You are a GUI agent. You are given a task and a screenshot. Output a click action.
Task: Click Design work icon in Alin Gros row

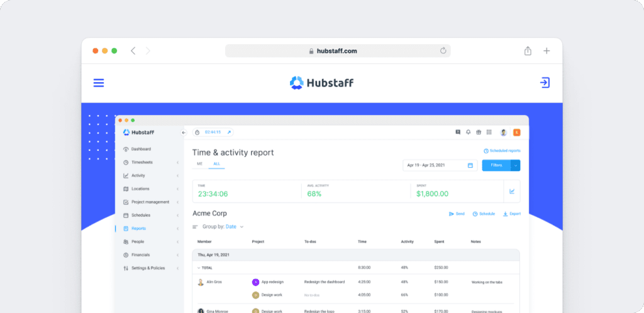[x=255, y=295]
